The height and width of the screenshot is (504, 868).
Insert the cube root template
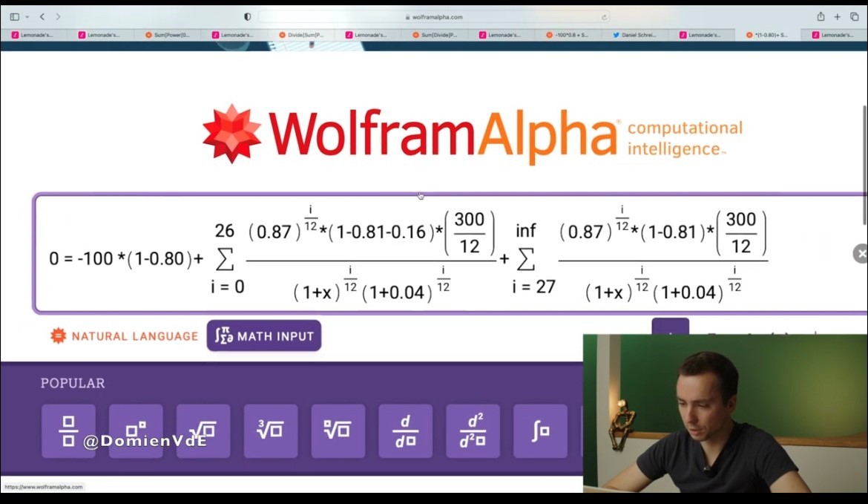(271, 431)
